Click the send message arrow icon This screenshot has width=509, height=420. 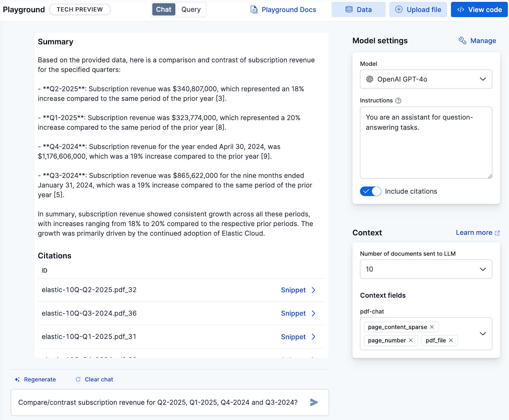point(314,402)
